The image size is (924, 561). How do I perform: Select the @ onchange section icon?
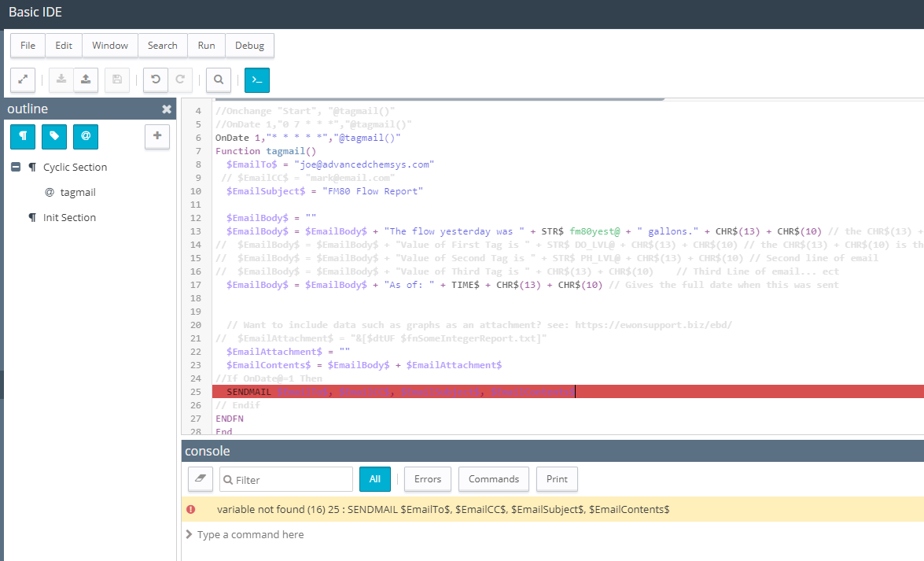point(85,136)
